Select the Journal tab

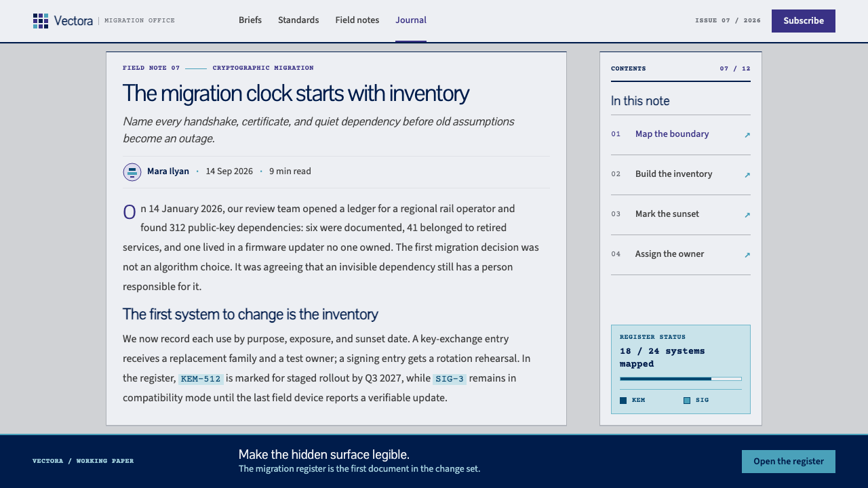[411, 20]
